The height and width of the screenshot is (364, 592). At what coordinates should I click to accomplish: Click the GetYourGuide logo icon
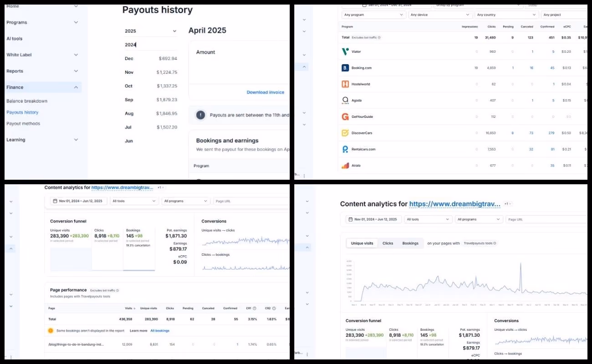click(345, 116)
